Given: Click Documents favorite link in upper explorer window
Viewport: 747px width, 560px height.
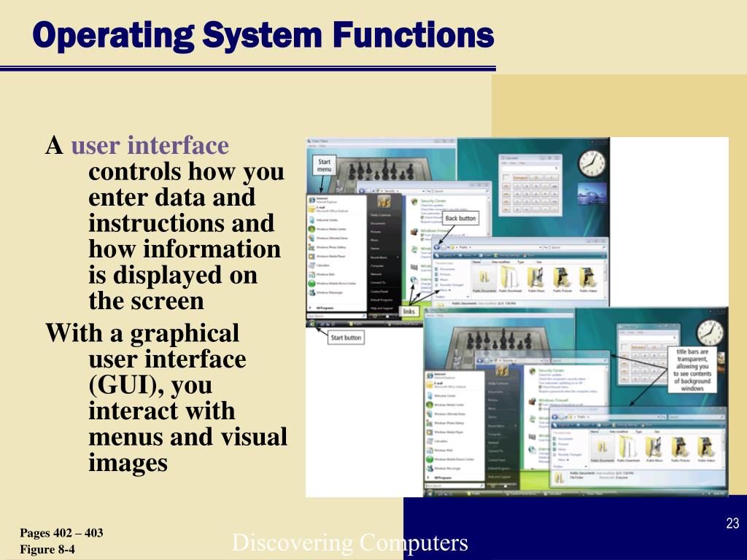Looking at the screenshot, I should (x=445, y=269).
